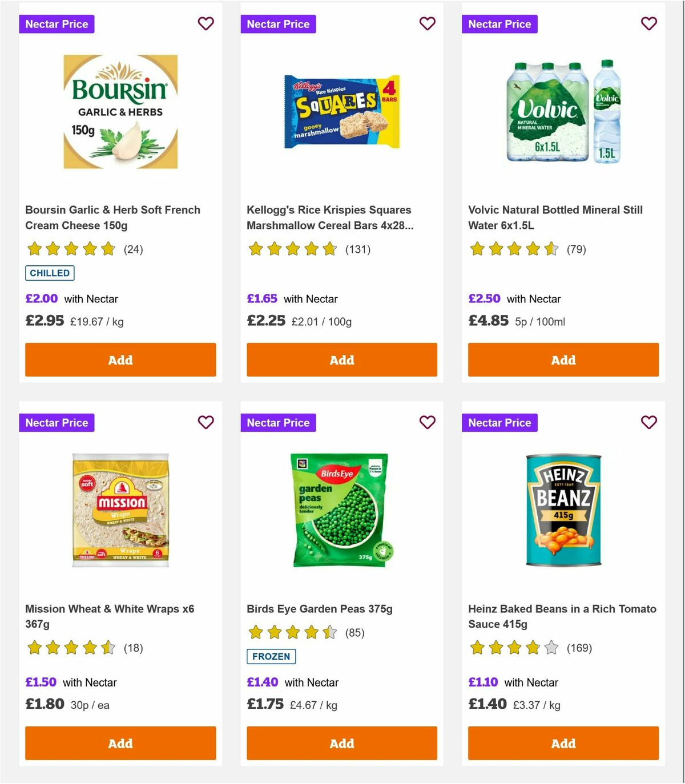Click the Nectar Price badge on Boursin
This screenshot has width=685, height=784.
(57, 24)
